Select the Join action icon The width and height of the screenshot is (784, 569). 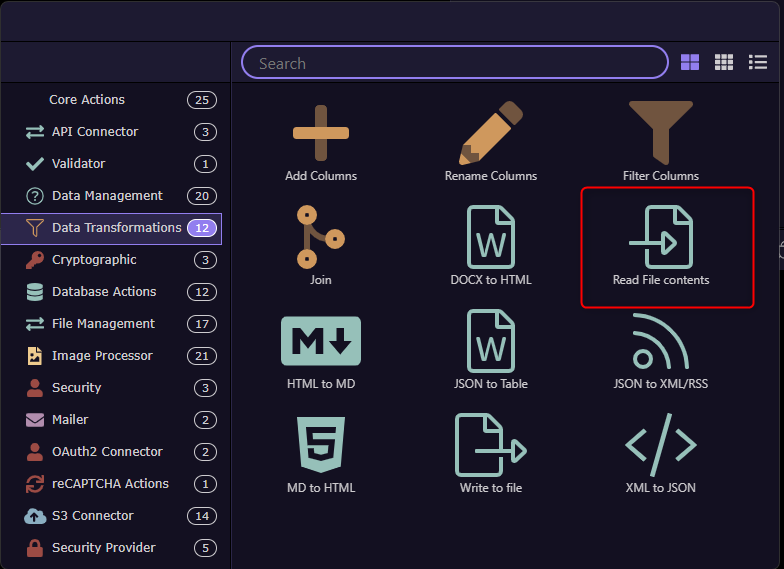point(321,237)
